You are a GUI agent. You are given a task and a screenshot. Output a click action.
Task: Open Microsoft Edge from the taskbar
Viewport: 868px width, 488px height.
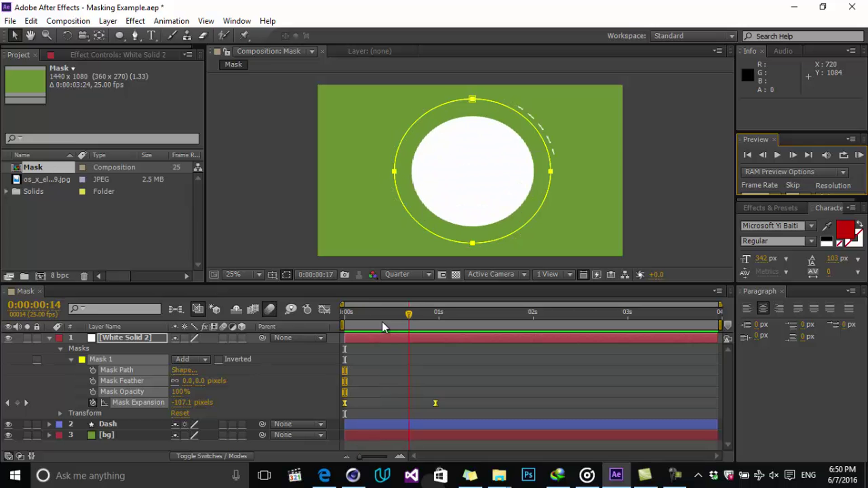point(324,475)
